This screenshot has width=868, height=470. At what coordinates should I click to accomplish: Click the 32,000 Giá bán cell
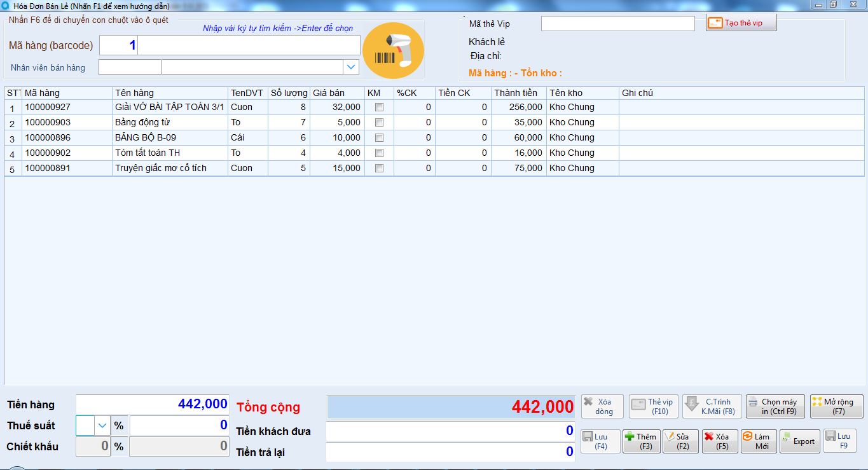[337, 107]
